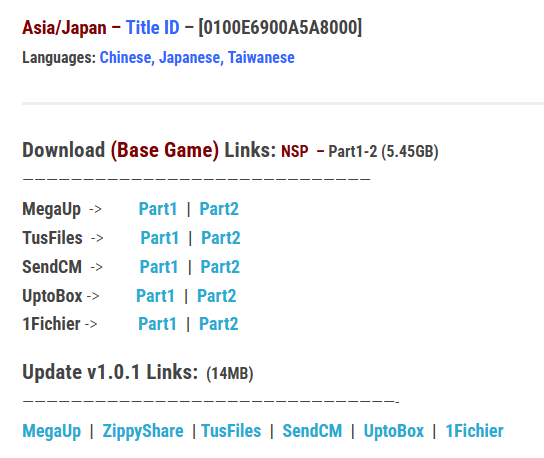Click the 1Fichier host label in base list
Viewport: 544px width, 458px height.
point(51,324)
